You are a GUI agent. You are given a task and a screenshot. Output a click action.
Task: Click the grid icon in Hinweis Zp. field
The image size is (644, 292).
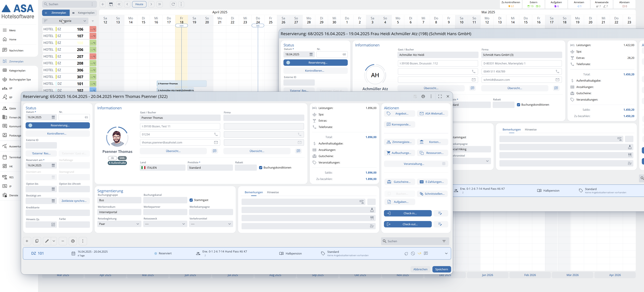(53, 225)
